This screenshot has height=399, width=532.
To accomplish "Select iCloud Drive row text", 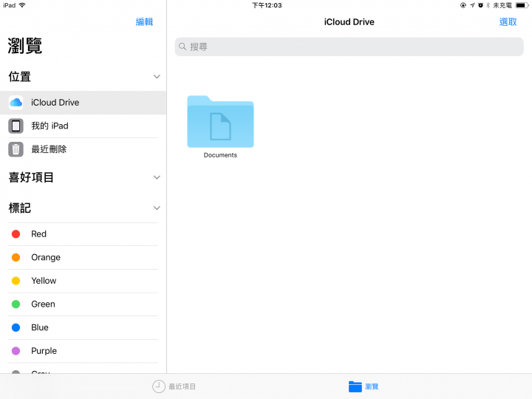I will [x=55, y=103].
